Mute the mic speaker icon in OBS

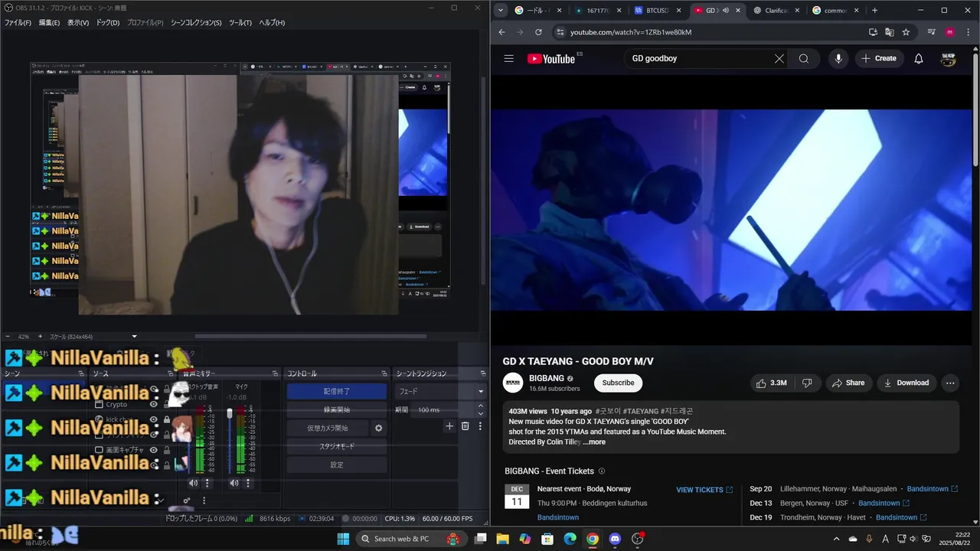[234, 483]
